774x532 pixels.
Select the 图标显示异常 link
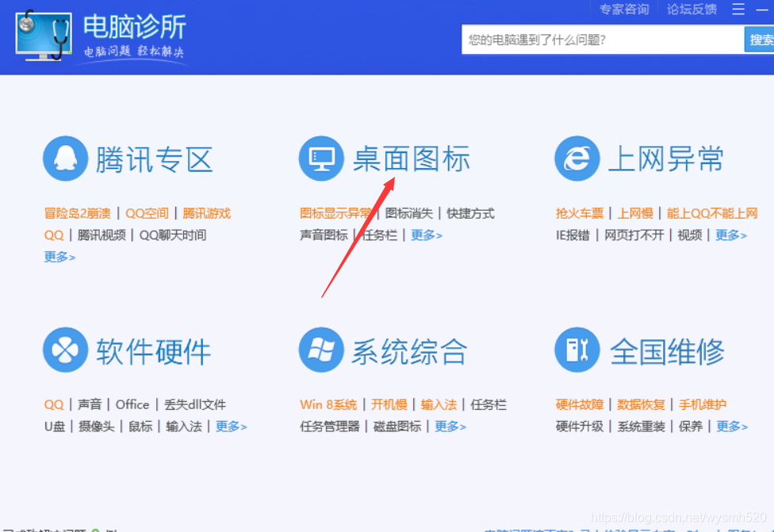(x=335, y=213)
